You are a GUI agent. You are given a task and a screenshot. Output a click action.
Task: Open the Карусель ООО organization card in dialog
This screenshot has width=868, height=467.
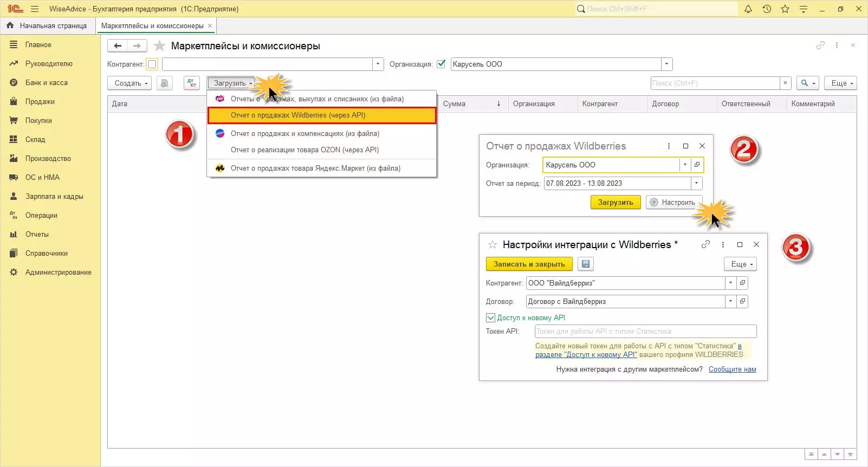[697, 165]
